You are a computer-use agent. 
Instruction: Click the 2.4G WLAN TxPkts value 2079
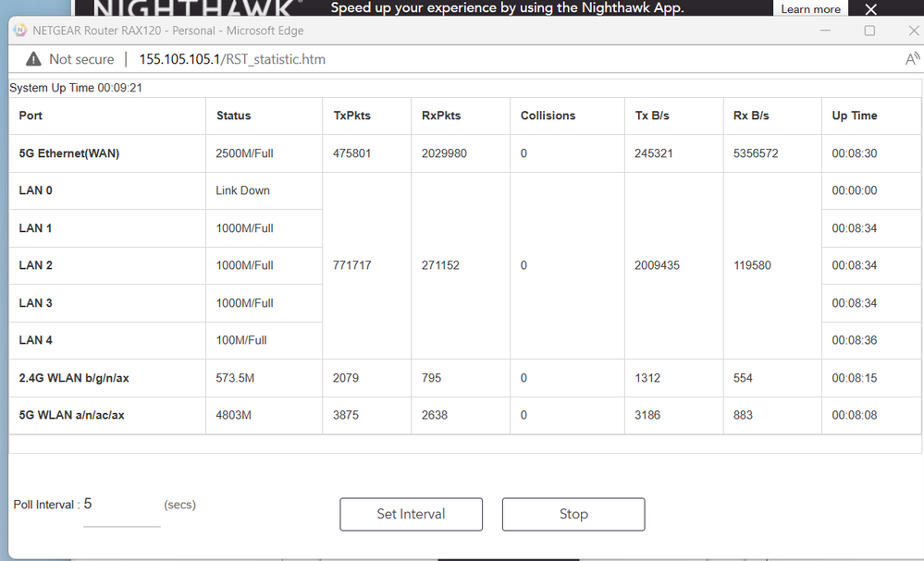click(346, 378)
